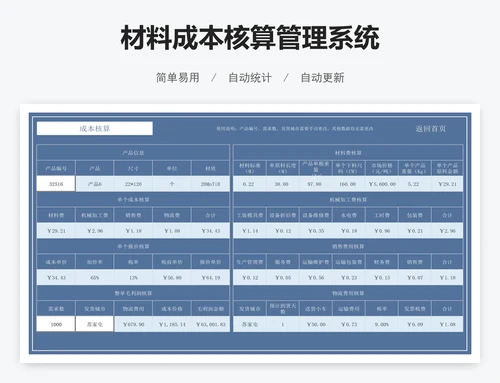Select the 工时费 column header

tap(382, 215)
